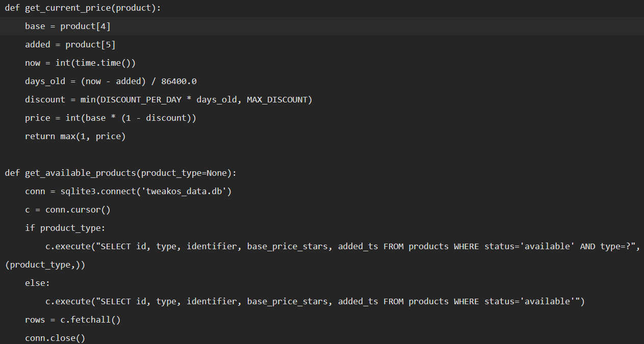Viewport: 644px width, 344px height.
Task: Place cursor on base = product[4] line
Action: pos(67,26)
